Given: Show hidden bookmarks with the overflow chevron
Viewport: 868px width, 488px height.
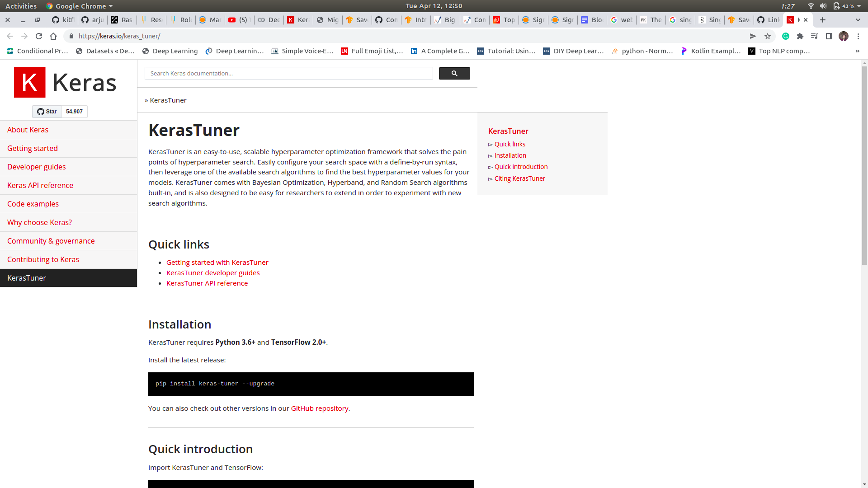Looking at the screenshot, I should pos(857,51).
